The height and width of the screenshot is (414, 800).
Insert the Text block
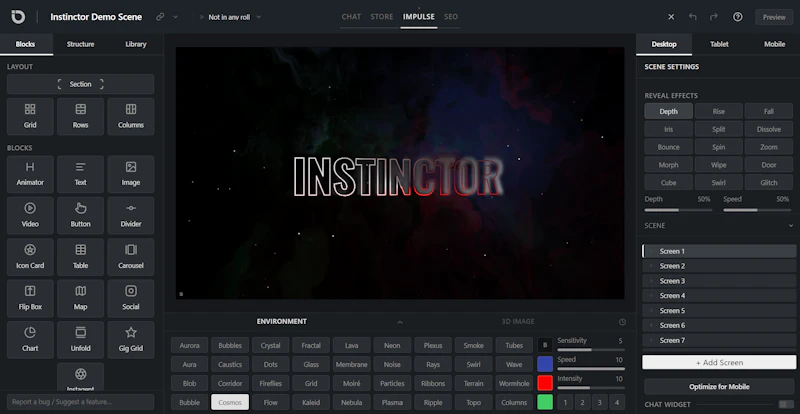click(81, 174)
